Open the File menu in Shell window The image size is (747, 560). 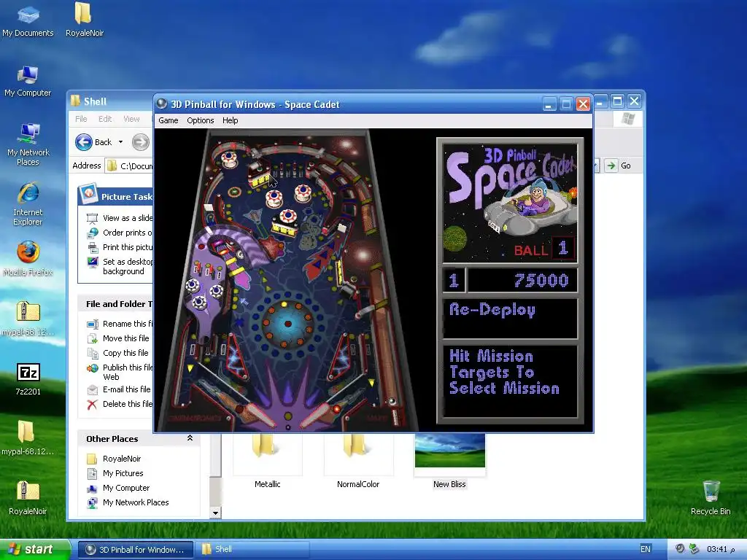[81, 119]
